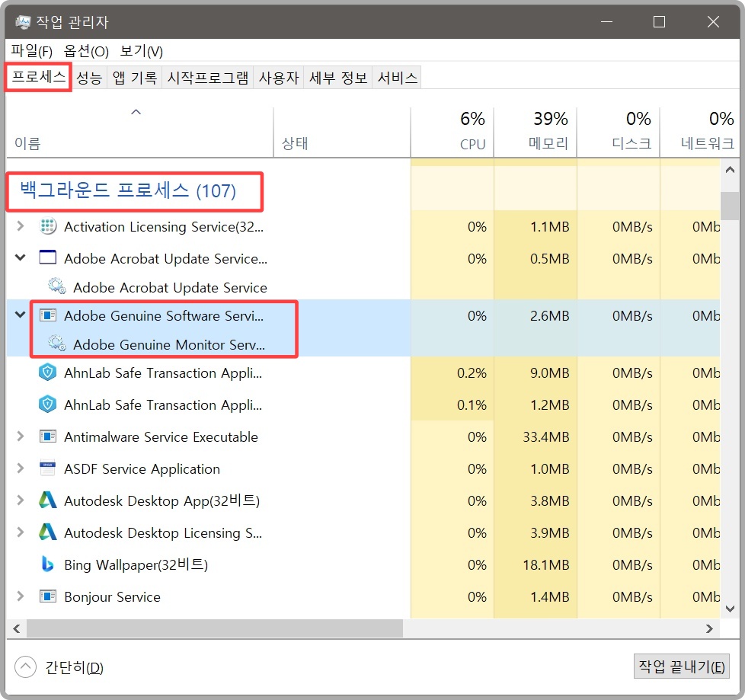Expand Autodesk Desktop App row
Image resolution: width=745 pixels, height=700 pixels.
20,500
